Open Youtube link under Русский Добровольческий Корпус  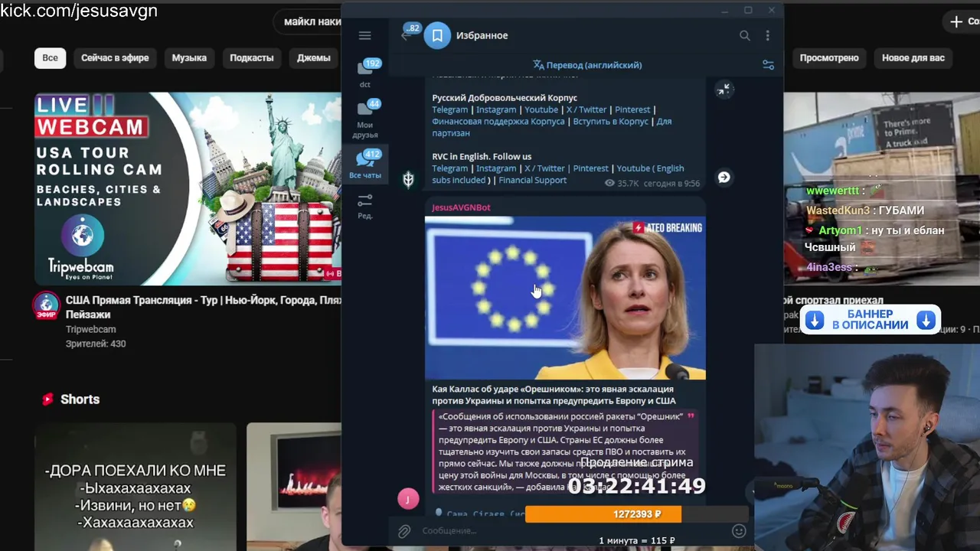coord(541,109)
